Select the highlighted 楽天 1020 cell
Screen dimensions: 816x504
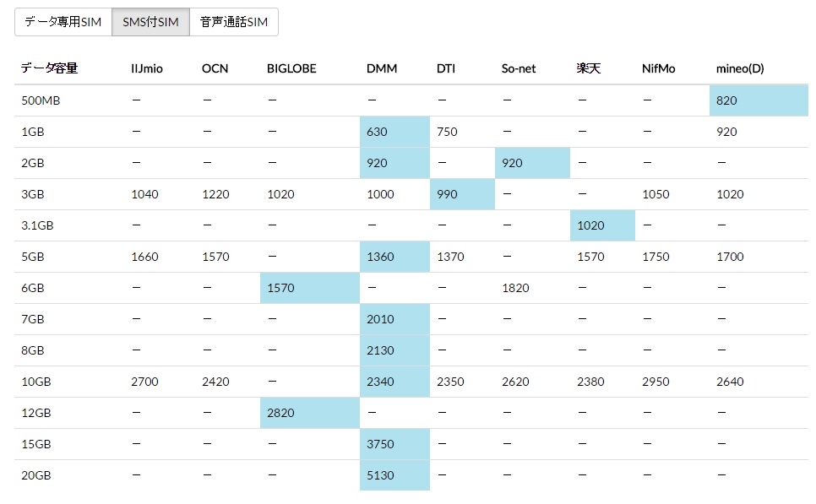(602, 225)
